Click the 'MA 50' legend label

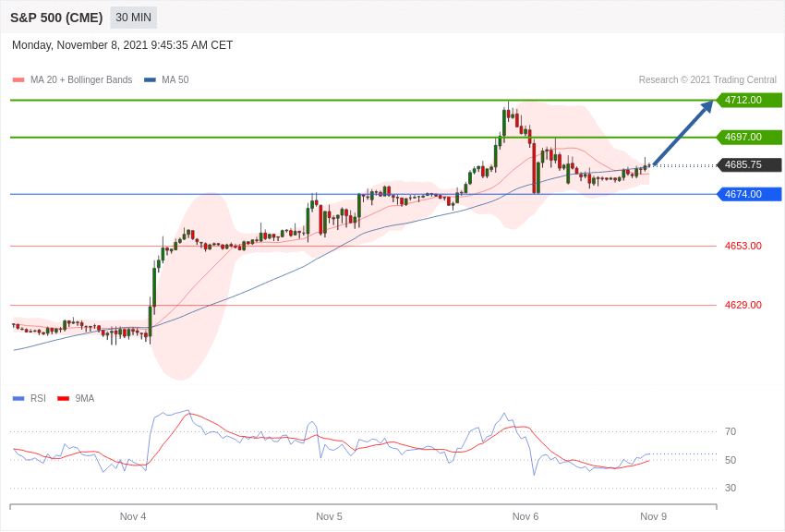175,79
